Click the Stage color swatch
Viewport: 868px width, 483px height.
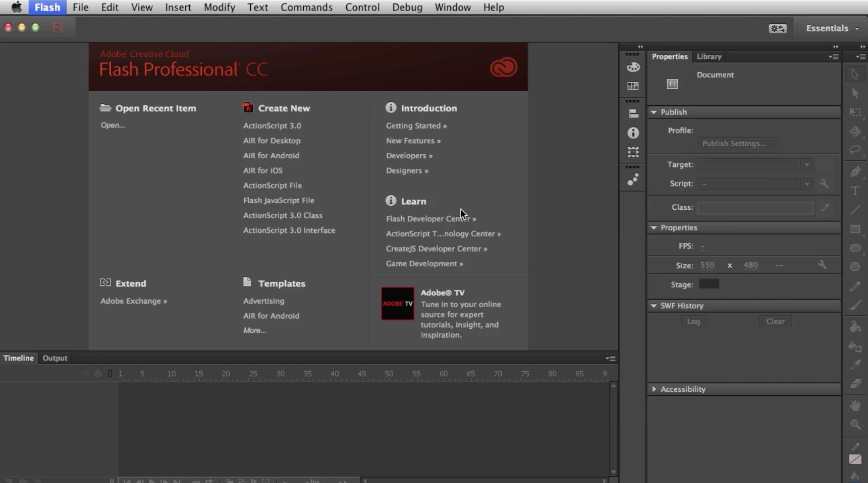click(709, 284)
